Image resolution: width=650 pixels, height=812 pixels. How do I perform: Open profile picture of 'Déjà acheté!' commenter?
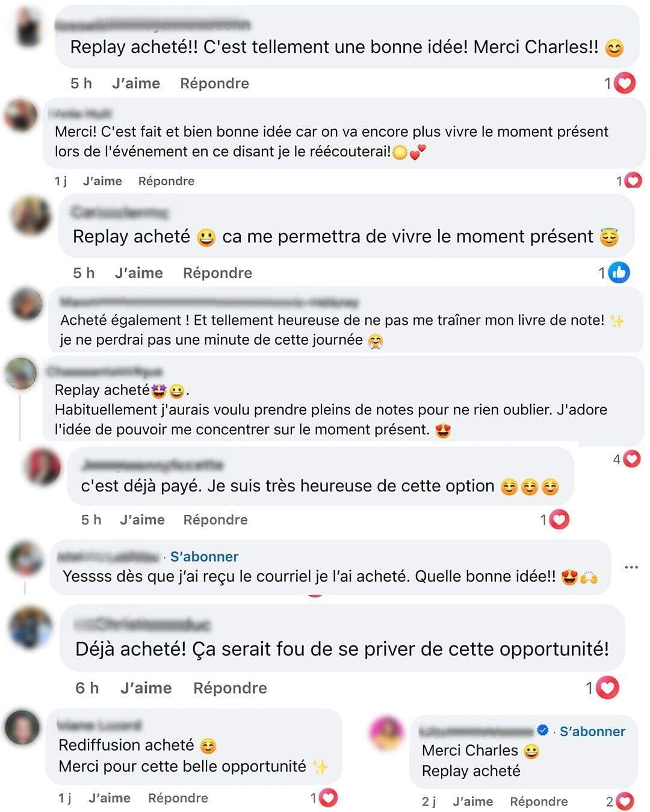tap(31, 627)
